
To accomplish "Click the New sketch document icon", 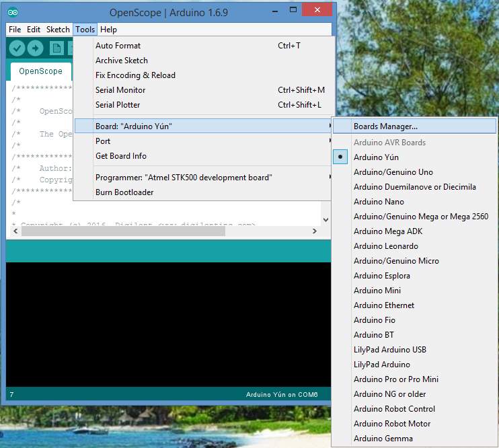I will tap(56, 48).
